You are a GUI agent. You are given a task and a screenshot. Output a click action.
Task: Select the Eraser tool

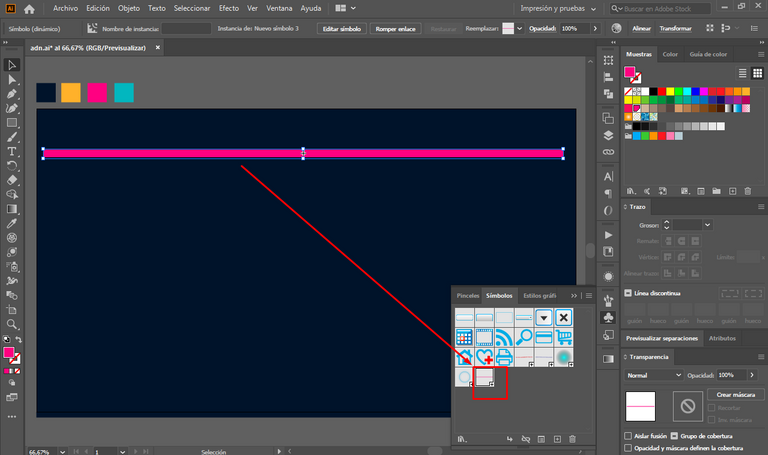[x=12, y=180]
